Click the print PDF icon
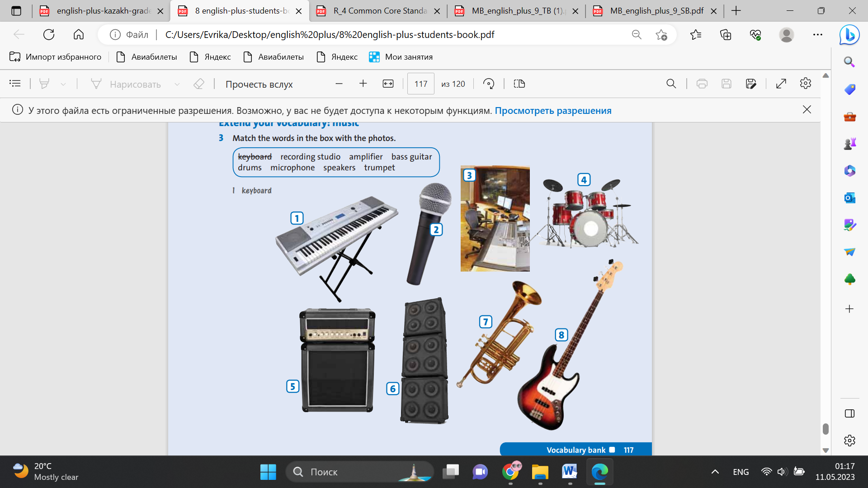Viewport: 868px width, 488px height. (x=702, y=84)
